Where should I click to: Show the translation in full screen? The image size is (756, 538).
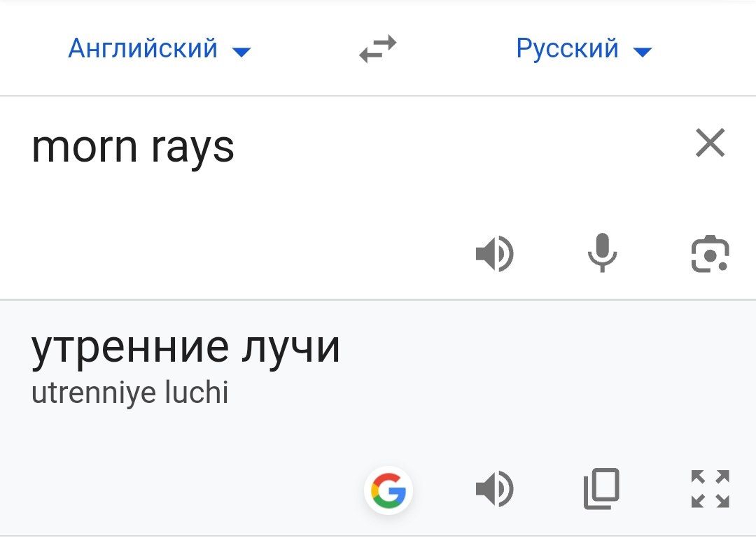[x=710, y=489]
